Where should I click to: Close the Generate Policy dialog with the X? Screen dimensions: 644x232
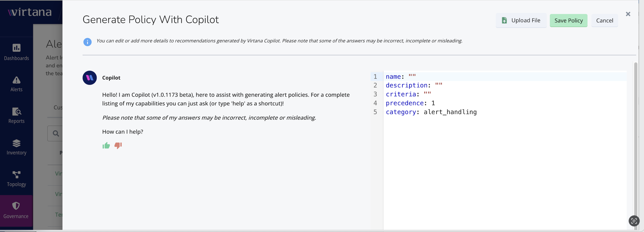pyautogui.click(x=628, y=14)
